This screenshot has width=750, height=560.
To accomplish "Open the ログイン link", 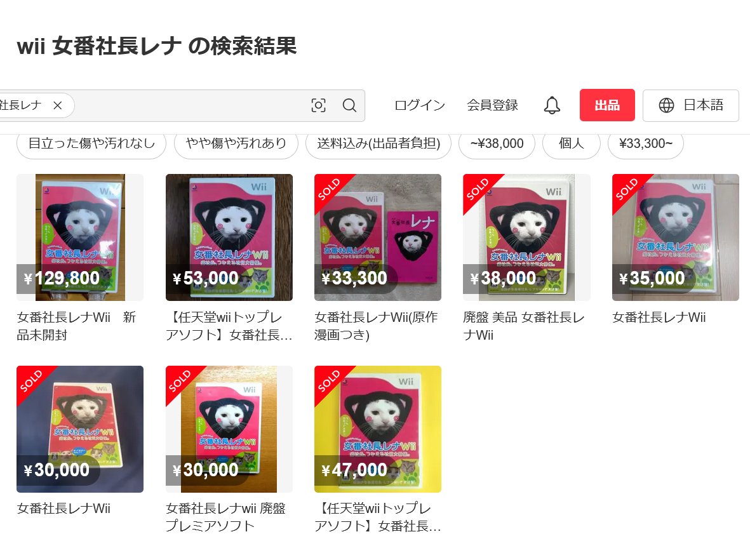I will pos(420,105).
